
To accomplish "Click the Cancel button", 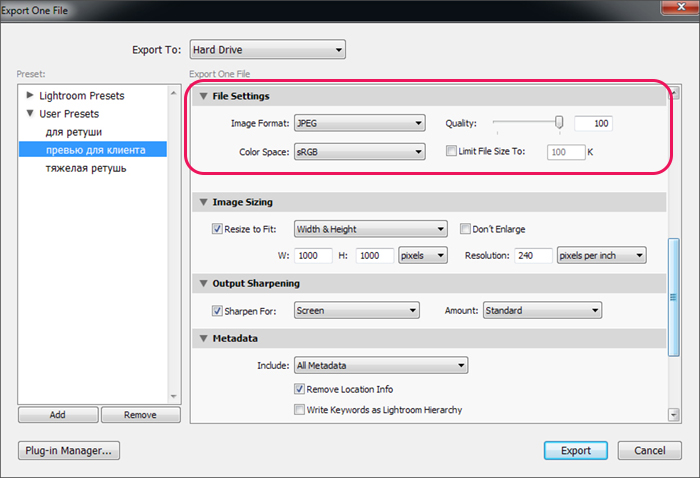I will point(650,450).
